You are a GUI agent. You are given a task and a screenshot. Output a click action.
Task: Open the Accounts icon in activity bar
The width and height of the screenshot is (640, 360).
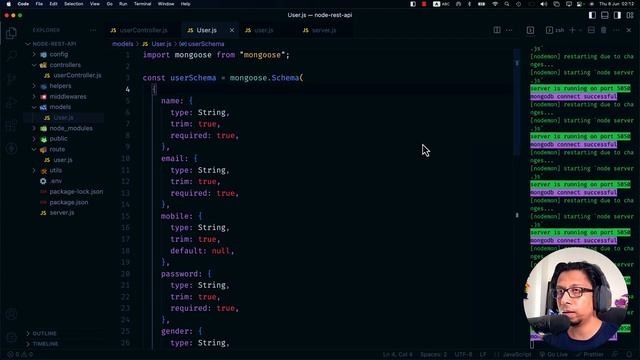tap(11, 314)
